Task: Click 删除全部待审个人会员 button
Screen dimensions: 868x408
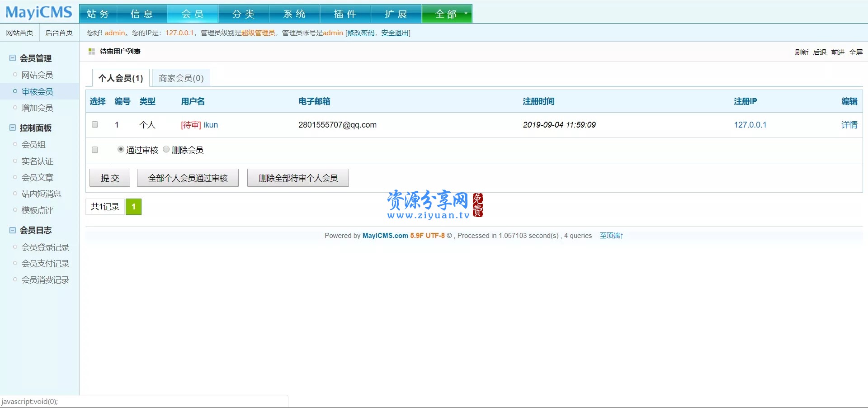Action: tap(298, 178)
